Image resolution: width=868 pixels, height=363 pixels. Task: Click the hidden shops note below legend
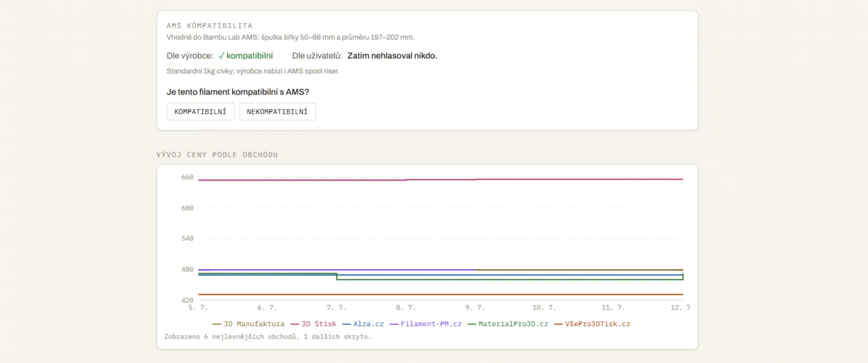click(268, 336)
